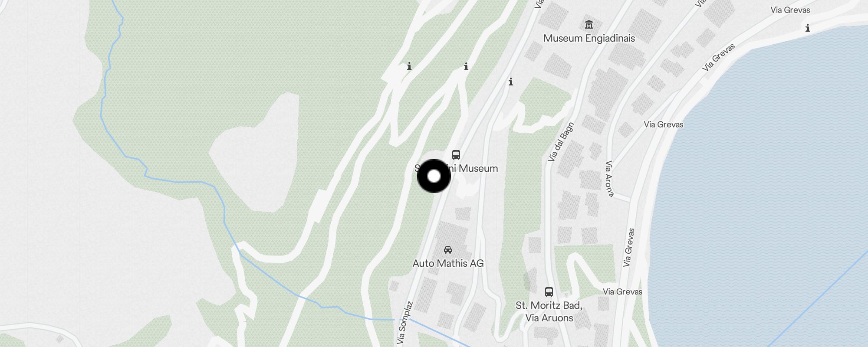868x347 pixels.
Task: Click the black circular location marker
Action: (x=434, y=176)
